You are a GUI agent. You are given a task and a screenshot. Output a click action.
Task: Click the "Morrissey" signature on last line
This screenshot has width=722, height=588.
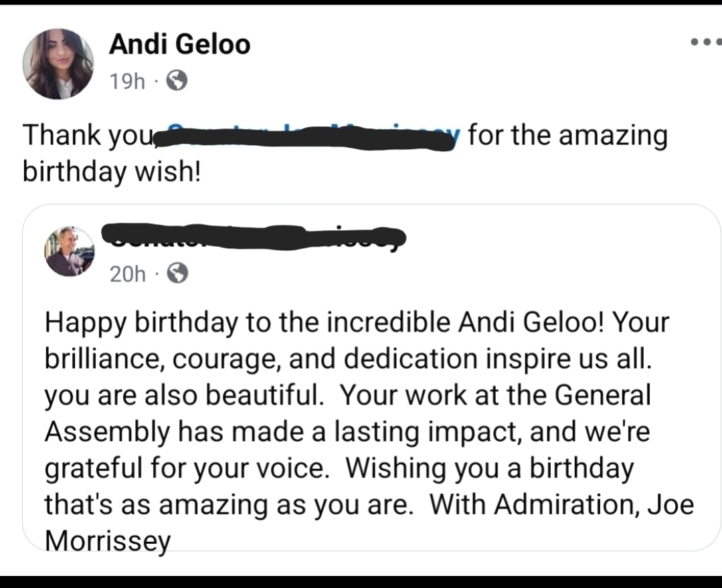[108, 540]
